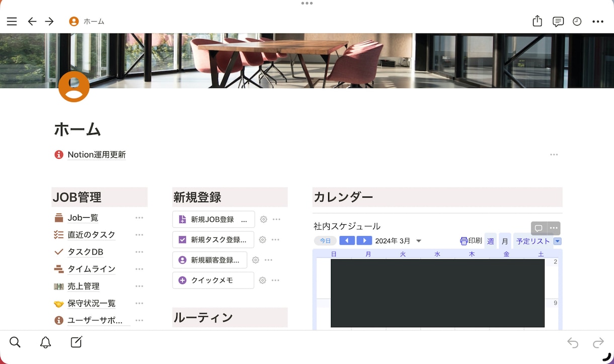Click the 新規JOB登録 button

pyautogui.click(x=213, y=219)
